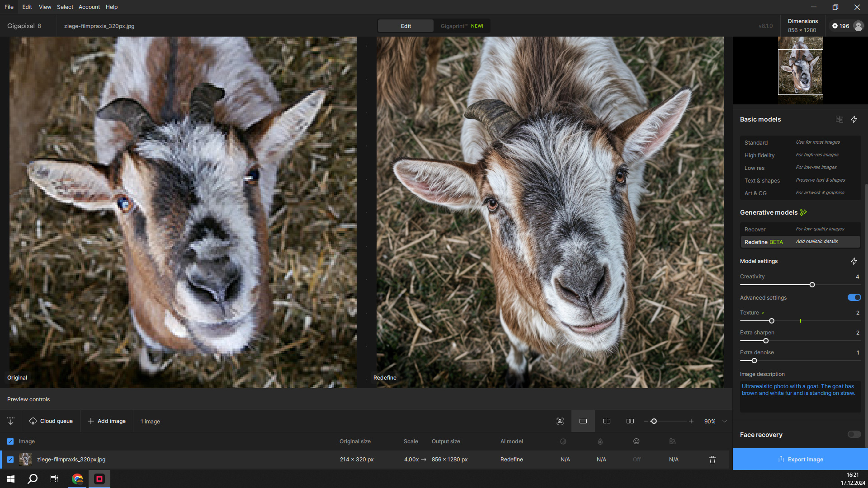Enable the Face recovery toggle
The width and height of the screenshot is (868, 488).
click(854, 434)
